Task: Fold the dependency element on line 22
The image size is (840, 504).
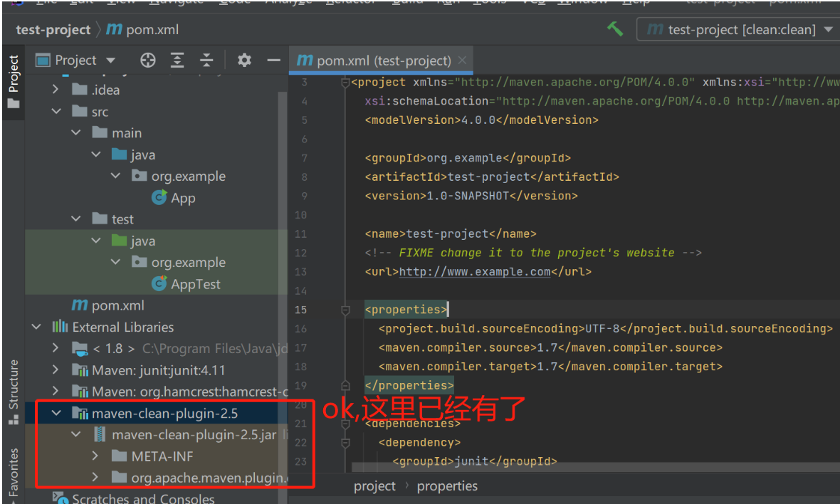Action: pyautogui.click(x=345, y=442)
